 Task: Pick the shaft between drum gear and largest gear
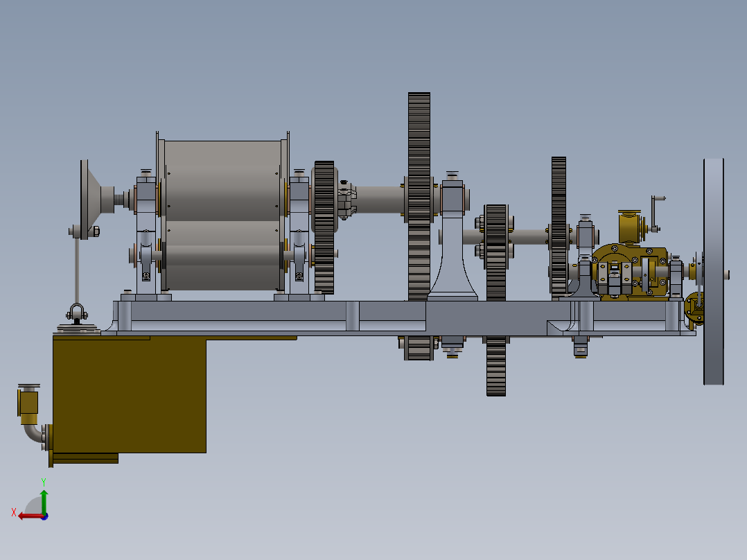point(380,200)
